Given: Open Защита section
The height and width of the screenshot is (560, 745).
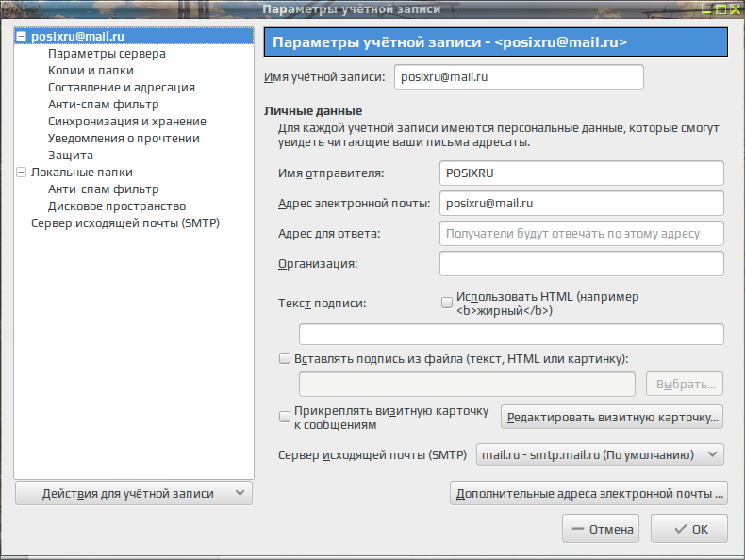Looking at the screenshot, I should [x=71, y=156].
